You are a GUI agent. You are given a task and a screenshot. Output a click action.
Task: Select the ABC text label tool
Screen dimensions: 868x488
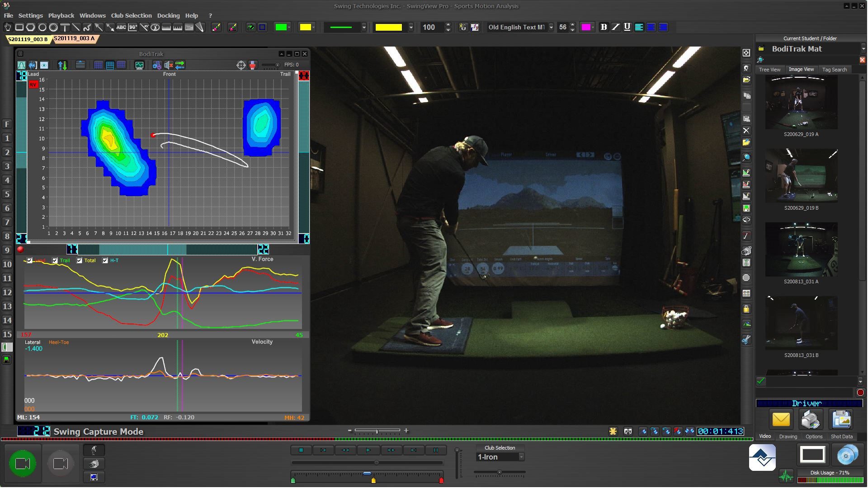click(x=121, y=27)
